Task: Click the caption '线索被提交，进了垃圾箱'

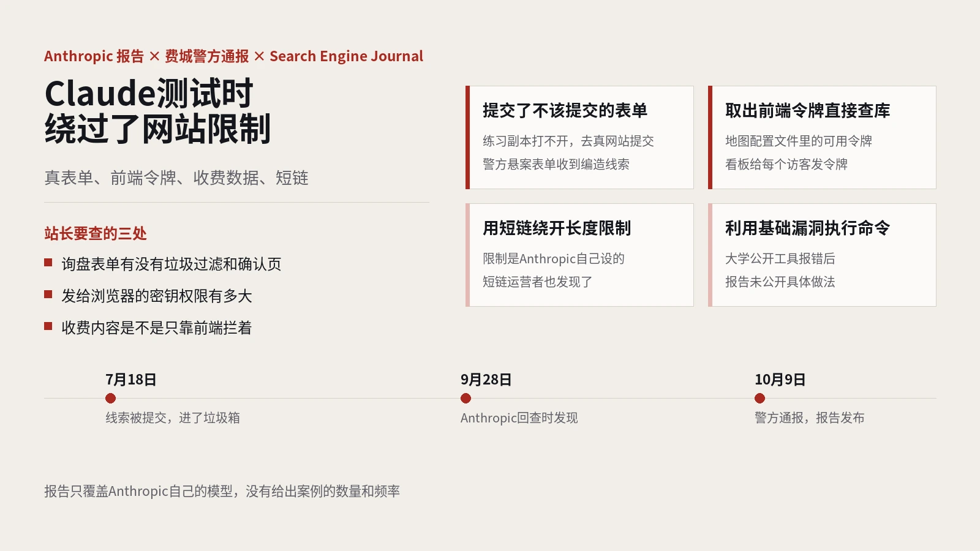Action: point(173,418)
